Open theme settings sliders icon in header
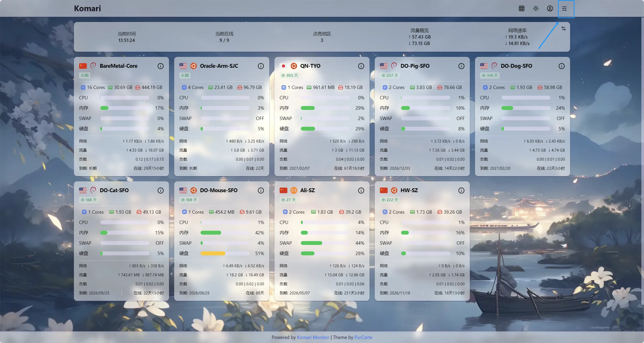Viewport: 644px width, 343px height. pos(564,9)
